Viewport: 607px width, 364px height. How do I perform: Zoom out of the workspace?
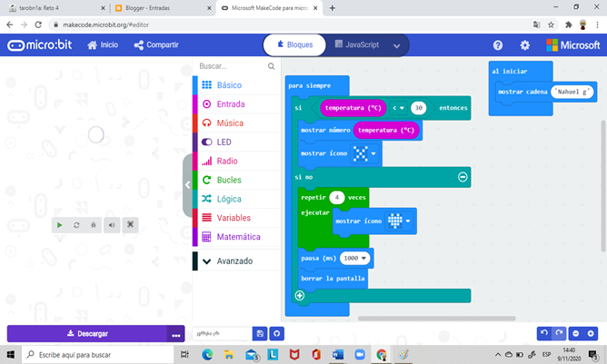(576, 333)
